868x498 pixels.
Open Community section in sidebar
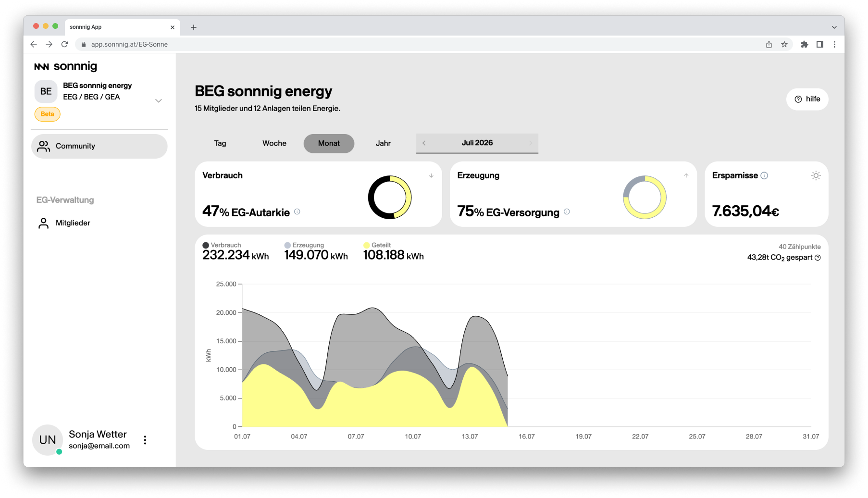[x=99, y=146]
